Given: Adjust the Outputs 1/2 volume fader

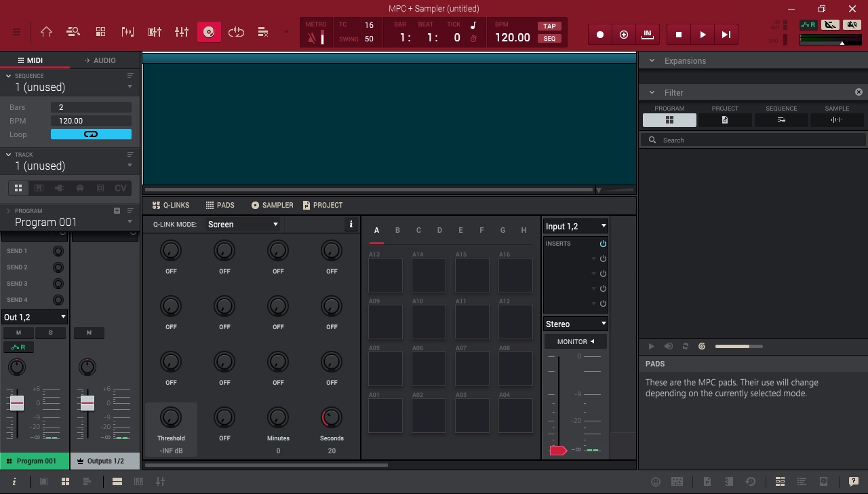Looking at the screenshot, I should pos(87,403).
